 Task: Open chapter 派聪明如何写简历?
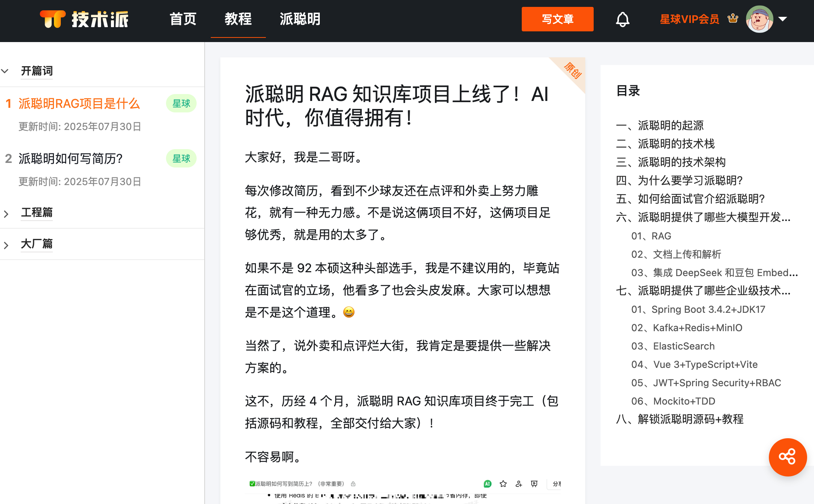coord(70,158)
